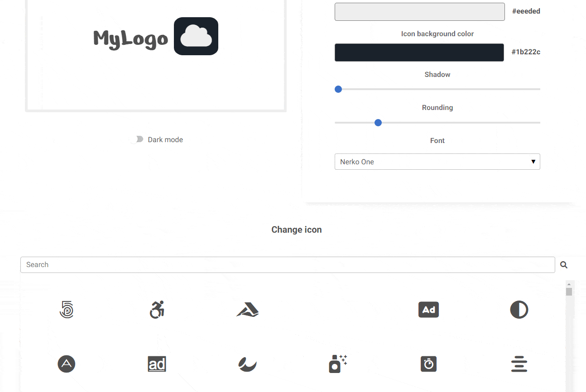Focus the icon Search input field
The height and width of the screenshot is (392, 586).
[288, 265]
